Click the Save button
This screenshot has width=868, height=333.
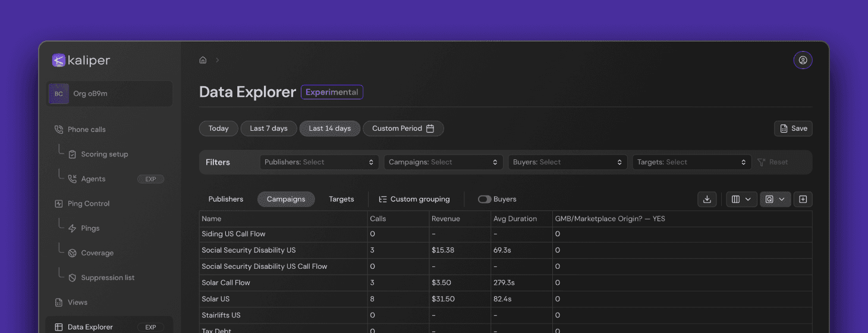click(793, 128)
